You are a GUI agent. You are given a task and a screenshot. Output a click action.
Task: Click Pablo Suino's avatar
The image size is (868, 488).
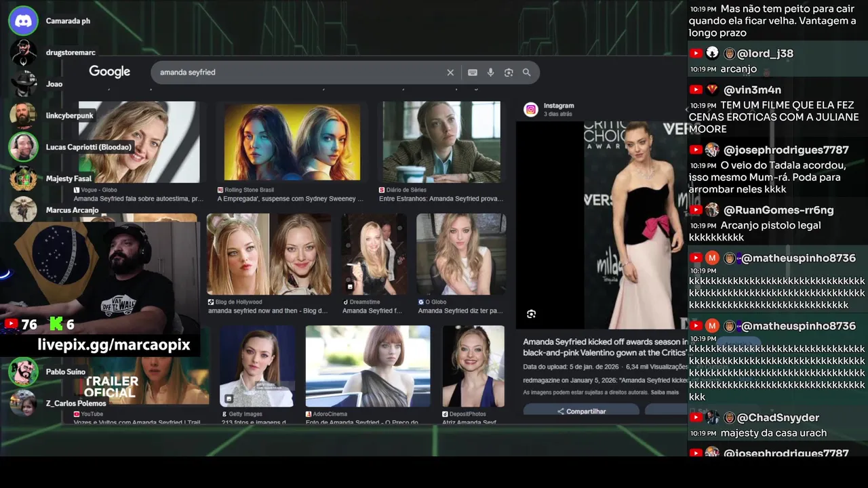tap(24, 371)
